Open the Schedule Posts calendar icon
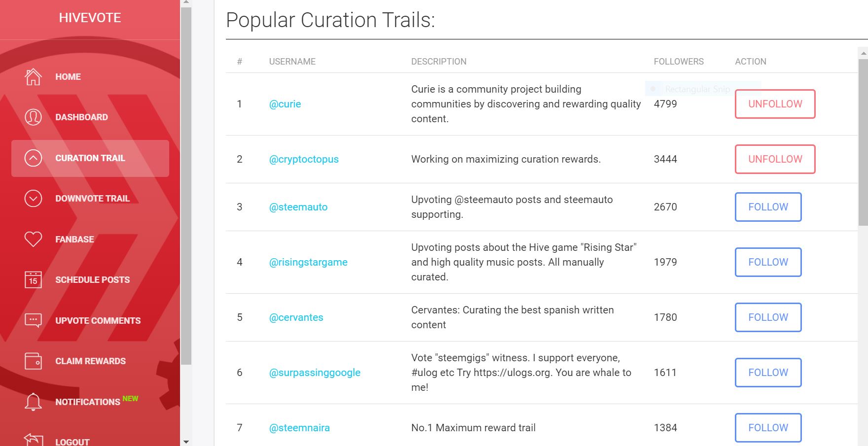The height and width of the screenshot is (446, 868). pos(33,279)
